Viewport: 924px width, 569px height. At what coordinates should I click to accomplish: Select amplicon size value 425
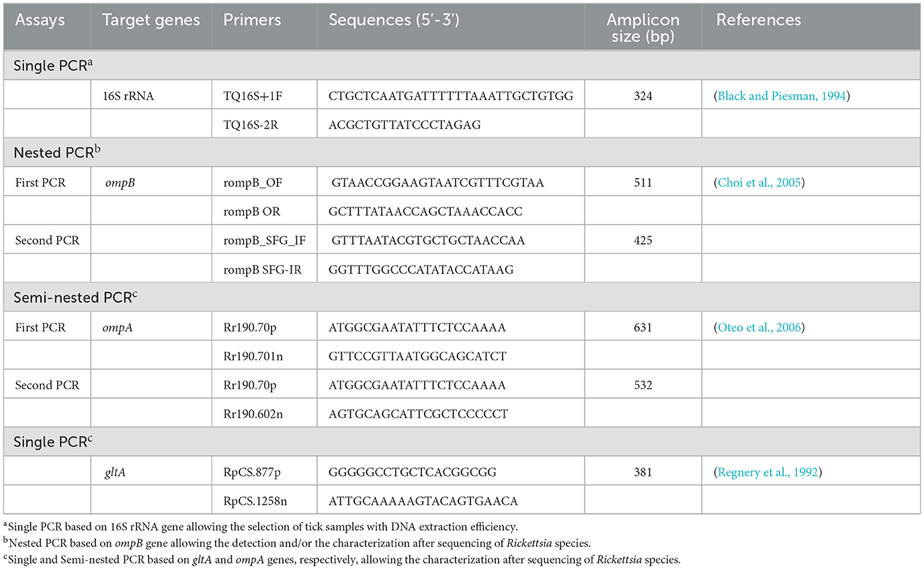644,239
